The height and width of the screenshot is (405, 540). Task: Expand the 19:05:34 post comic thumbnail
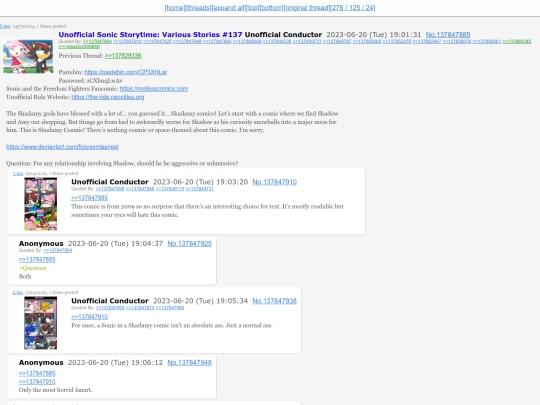tap(41, 323)
